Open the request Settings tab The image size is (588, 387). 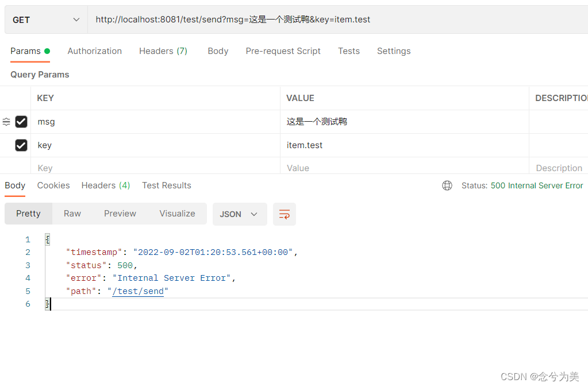[393, 51]
